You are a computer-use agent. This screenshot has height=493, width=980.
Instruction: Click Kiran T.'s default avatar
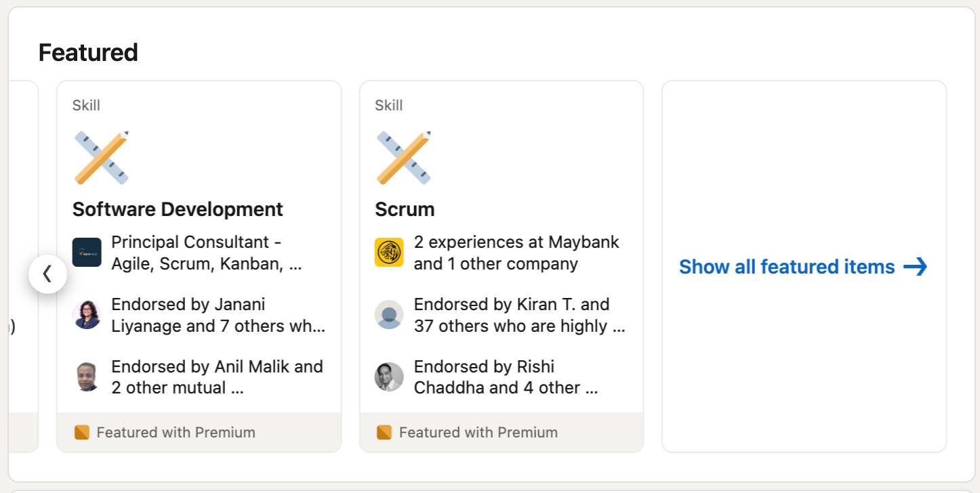click(389, 315)
